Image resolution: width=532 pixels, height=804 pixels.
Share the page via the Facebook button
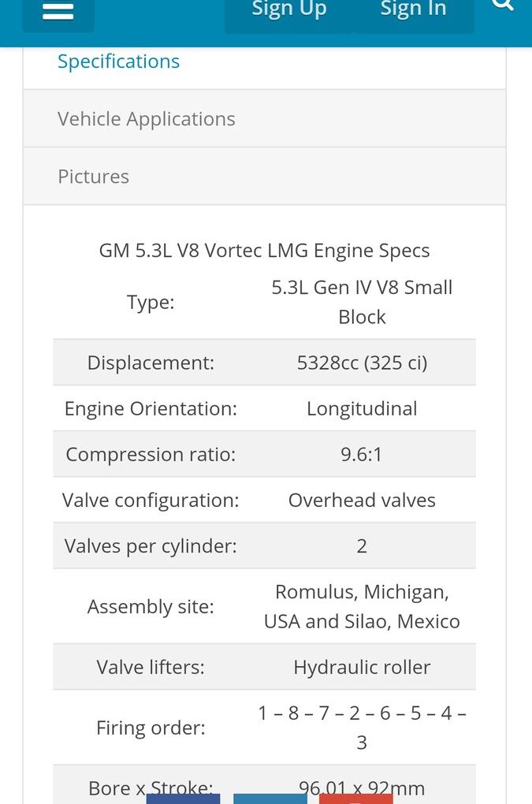pyautogui.click(x=184, y=798)
